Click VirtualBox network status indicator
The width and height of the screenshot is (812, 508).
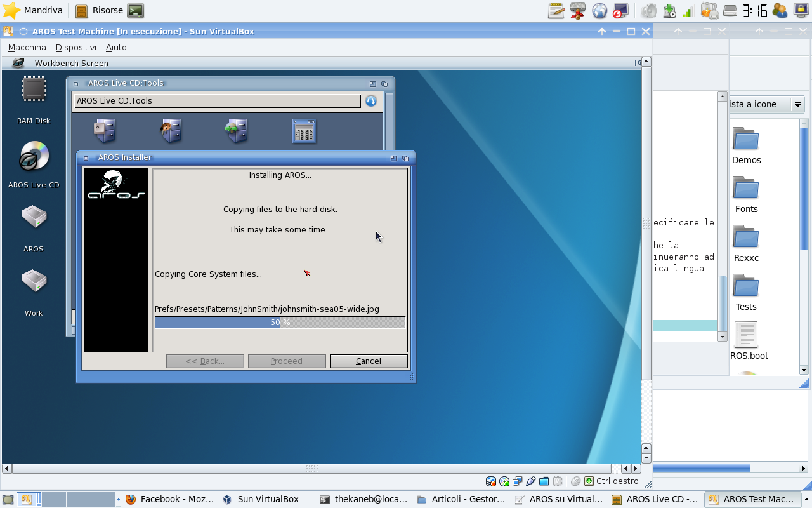518,481
